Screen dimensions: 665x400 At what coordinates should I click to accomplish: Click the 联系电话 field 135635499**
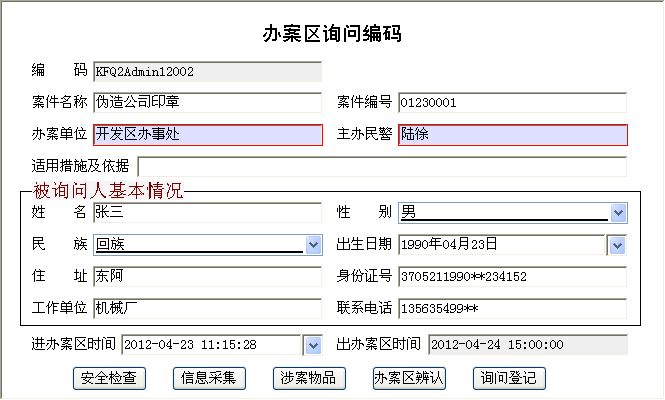512,308
